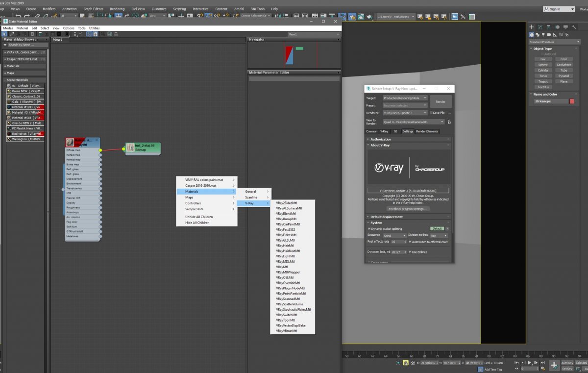The height and width of the screenshot is (373, 588).
Task: Open the Hierarchy tab in command panel
Action: coord(548,27)
